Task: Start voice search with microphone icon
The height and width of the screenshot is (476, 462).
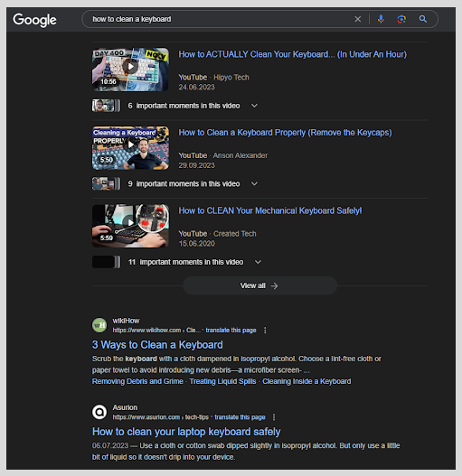Action: 381,19
